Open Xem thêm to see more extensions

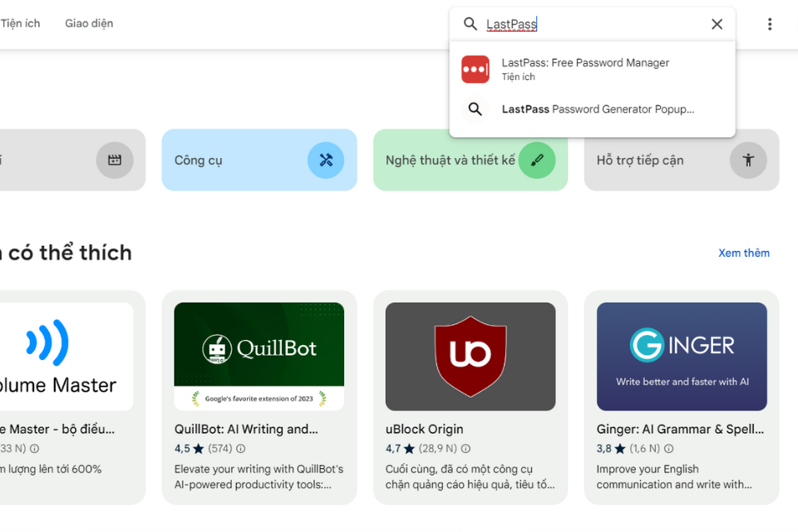click(x=744, y=253)
